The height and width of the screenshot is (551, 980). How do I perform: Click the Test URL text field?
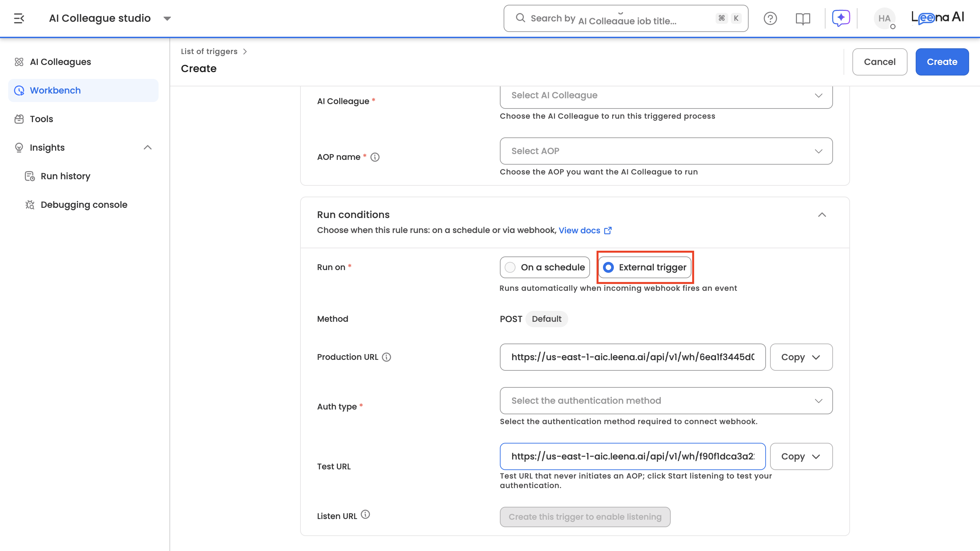pyautogui.click(x=633, y=456)
